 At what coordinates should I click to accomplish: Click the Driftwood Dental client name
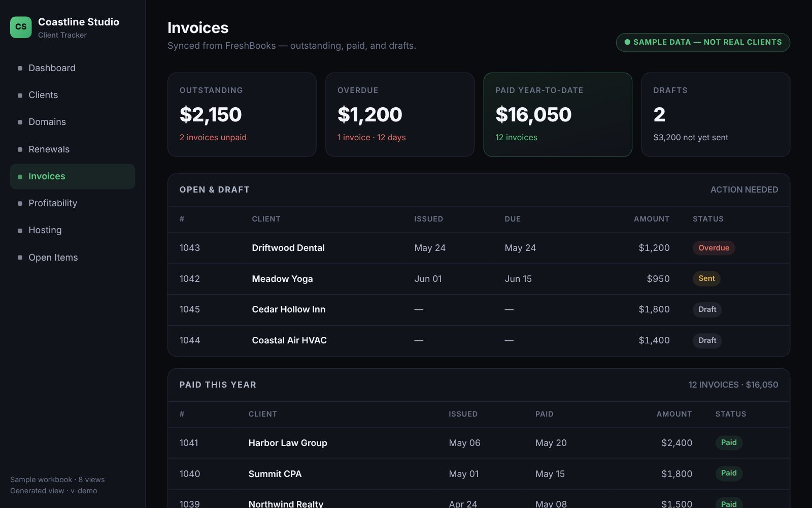point(288,248)
